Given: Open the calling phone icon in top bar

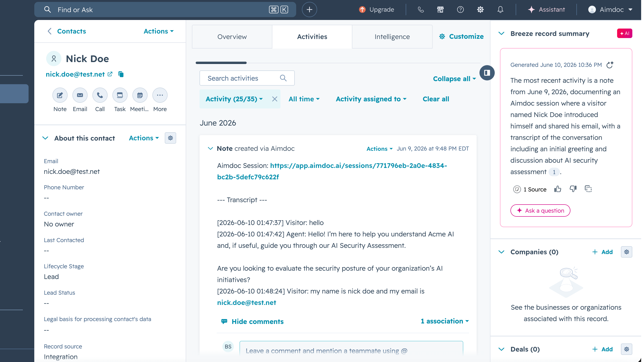Looking at the screenshot, I should point(421,10).
